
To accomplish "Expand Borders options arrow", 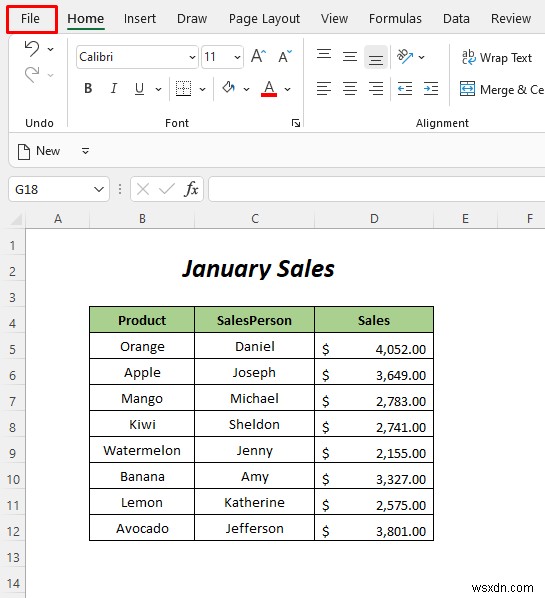I will [x=203, y=89].
